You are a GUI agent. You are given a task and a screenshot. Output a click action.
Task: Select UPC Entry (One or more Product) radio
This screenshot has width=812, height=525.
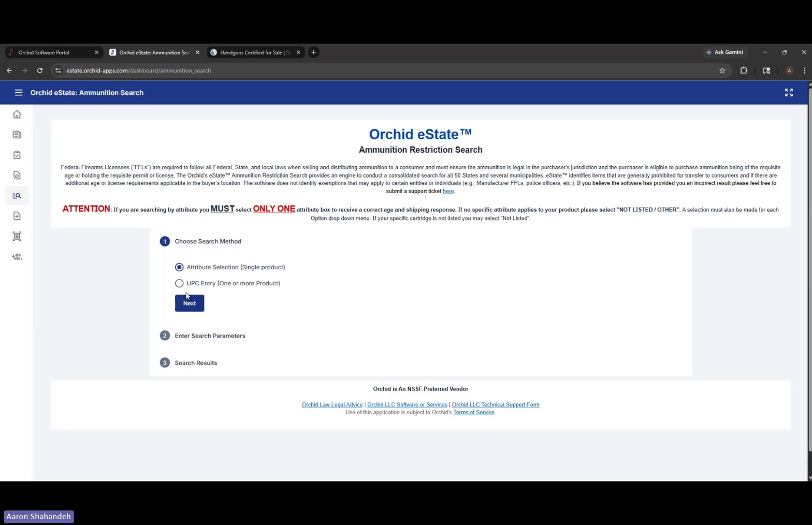click(x=179, y=283)
